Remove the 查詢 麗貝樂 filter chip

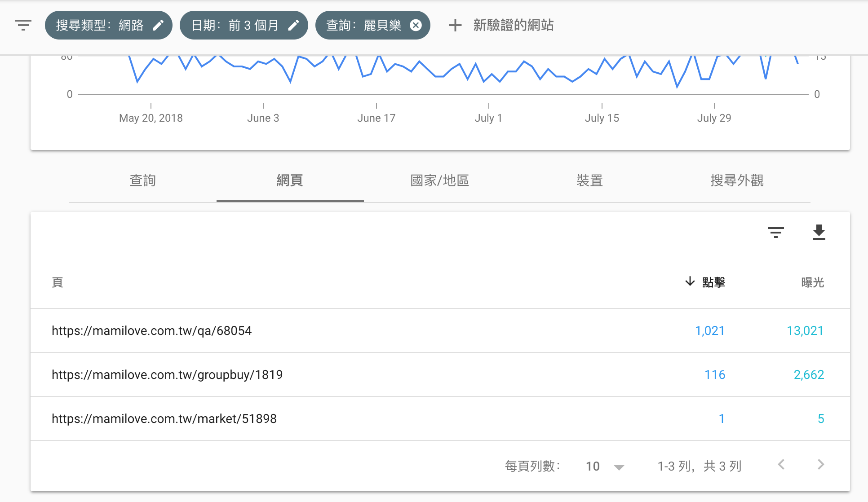(x=416, y=25)
